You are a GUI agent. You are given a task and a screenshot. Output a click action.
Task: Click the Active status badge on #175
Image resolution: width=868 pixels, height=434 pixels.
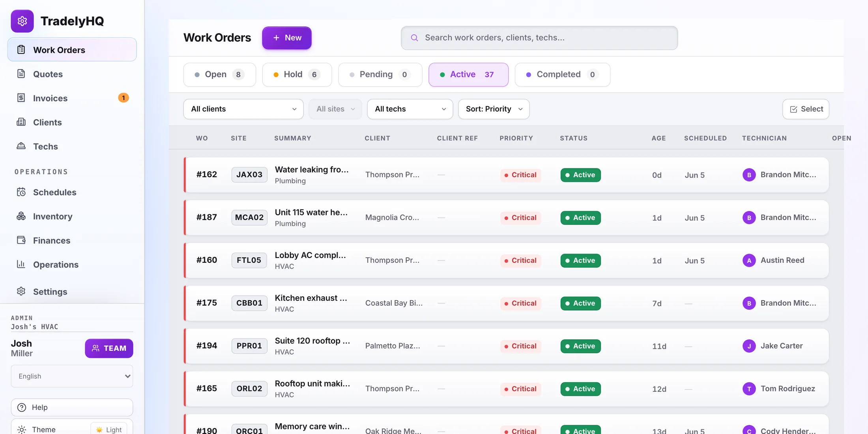pyautogui.click(x=580, y=303)
